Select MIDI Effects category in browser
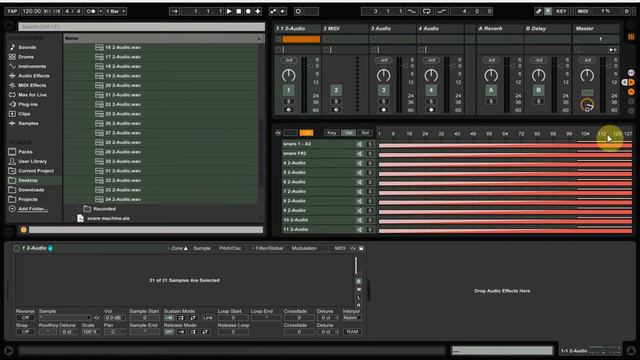640x360 pixels. click(32, 85)
